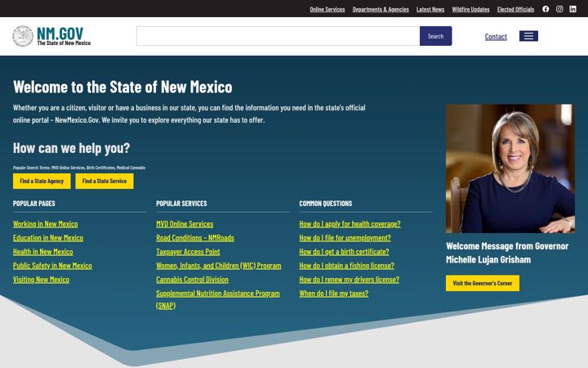Click the Popular Pages heading
The height and width of the screenshot is (368, 588).
tap(34, 203)
